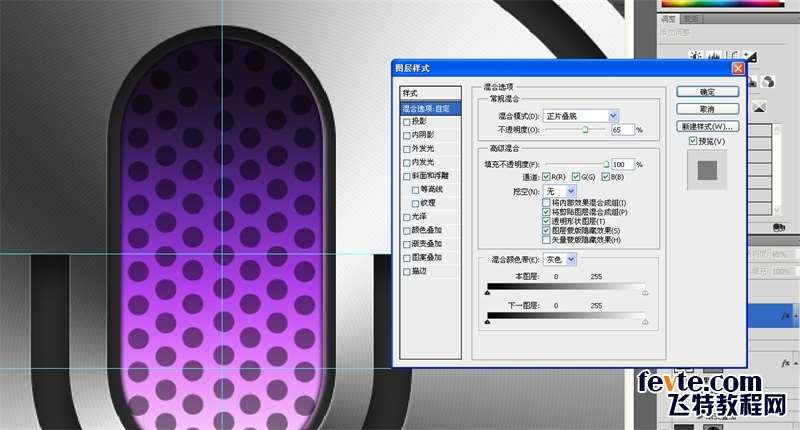Check 将内部效果混合成组(I) option
Viewport: 800px width, 430px height.
coord(546,203)
